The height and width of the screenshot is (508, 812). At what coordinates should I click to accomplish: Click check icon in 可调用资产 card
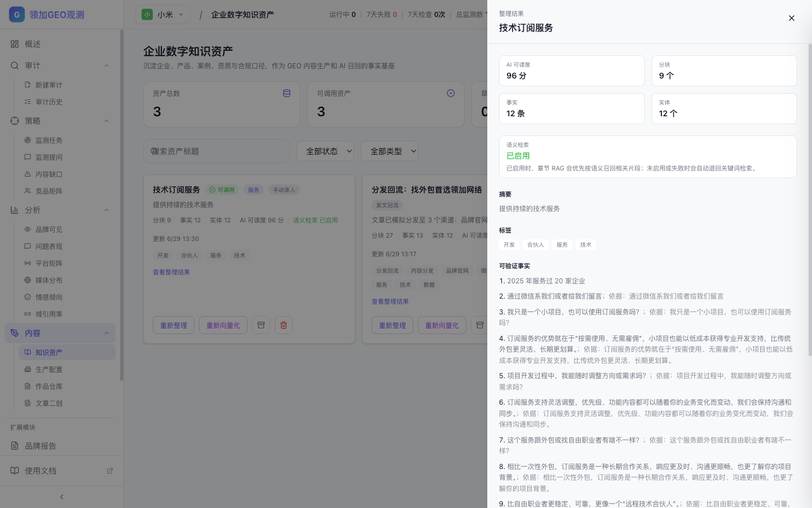[x=451, y=93]
